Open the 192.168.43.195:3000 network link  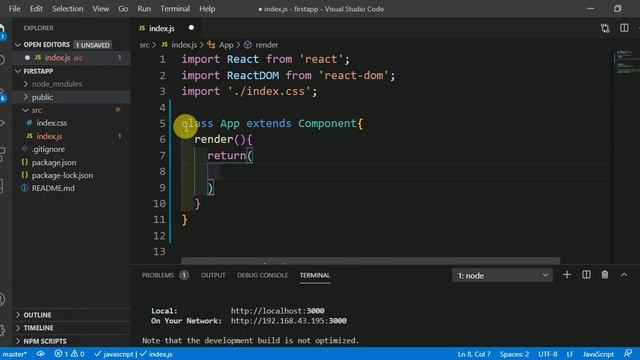(x=289, y=321)
